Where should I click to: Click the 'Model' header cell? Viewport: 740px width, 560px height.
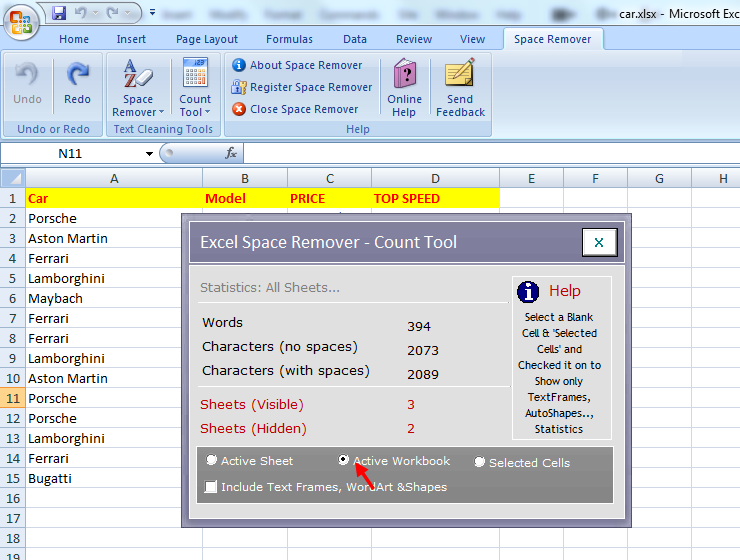click(x=245, y=199)
